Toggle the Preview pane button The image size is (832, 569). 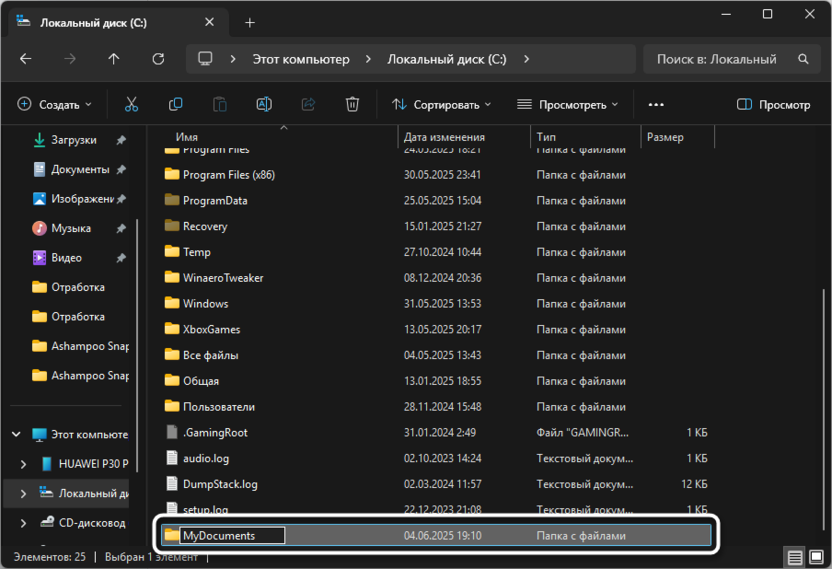(x=773, y=104)
